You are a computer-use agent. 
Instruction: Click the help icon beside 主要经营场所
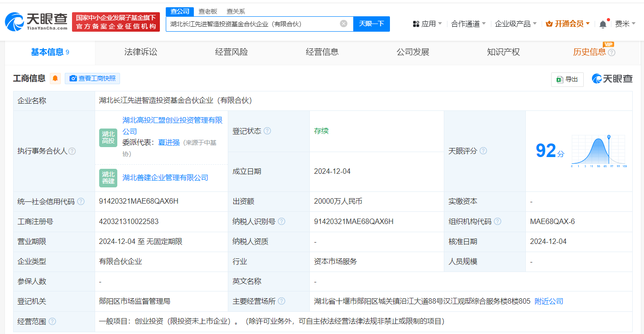(x=282, y=301)
